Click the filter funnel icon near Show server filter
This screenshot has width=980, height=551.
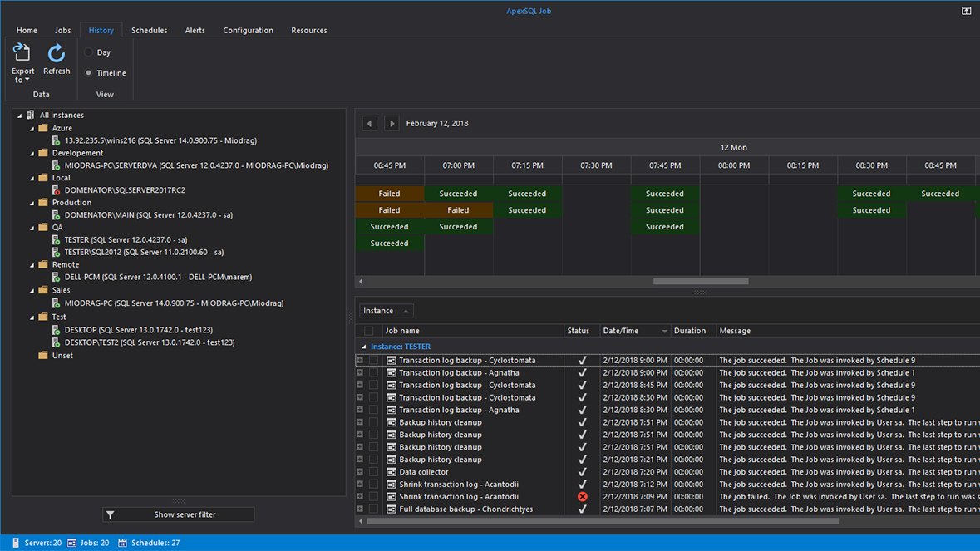pyautogui.click(x=109, y=514)
